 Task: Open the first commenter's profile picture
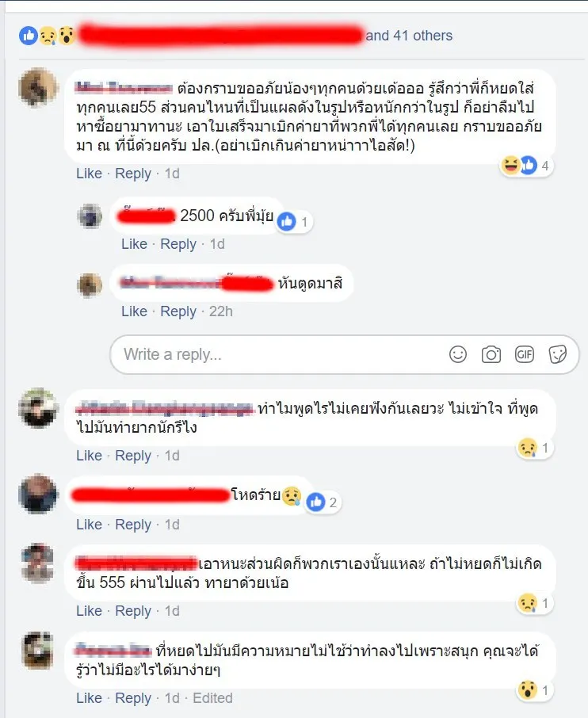point(38,87)
